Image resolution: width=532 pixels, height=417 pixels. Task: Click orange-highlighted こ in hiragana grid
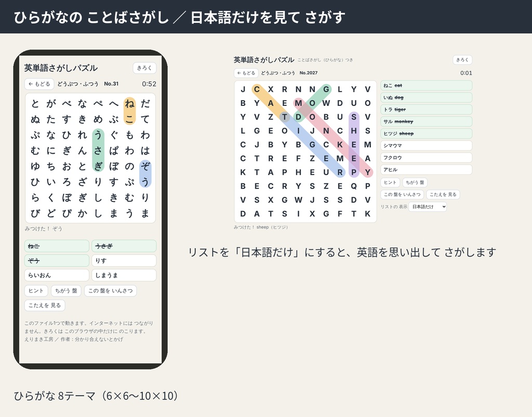(129, 119)
